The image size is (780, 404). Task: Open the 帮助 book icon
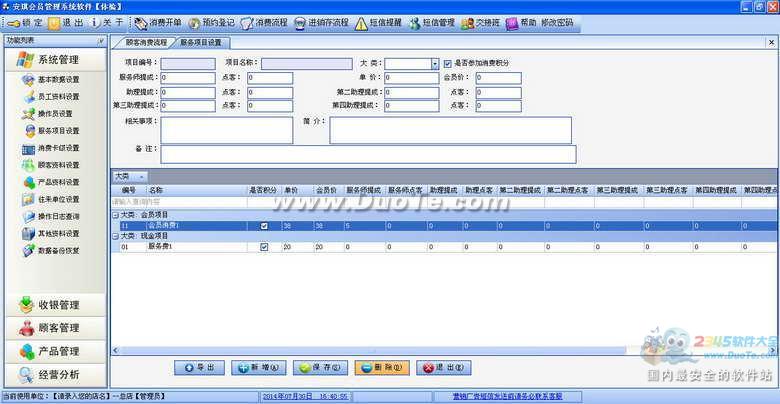click(512, 23)
